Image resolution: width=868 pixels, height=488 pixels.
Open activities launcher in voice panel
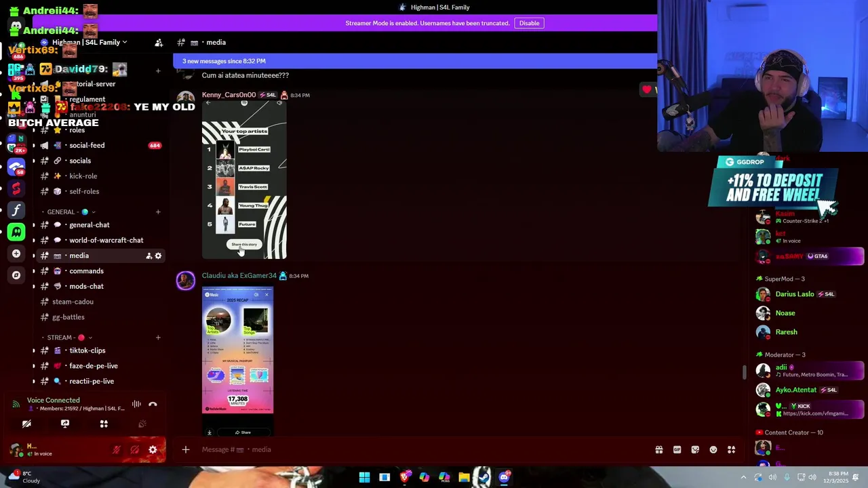pos(104,424)
